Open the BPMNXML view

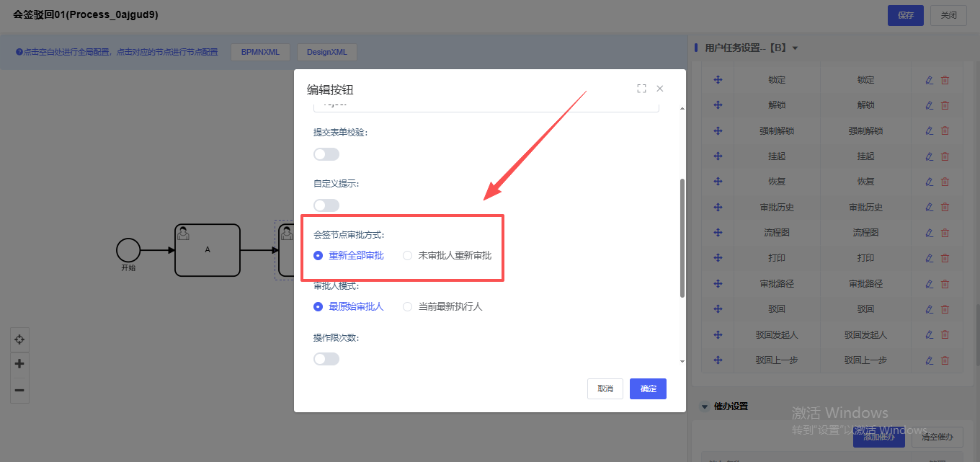click(x=260, y=52)
